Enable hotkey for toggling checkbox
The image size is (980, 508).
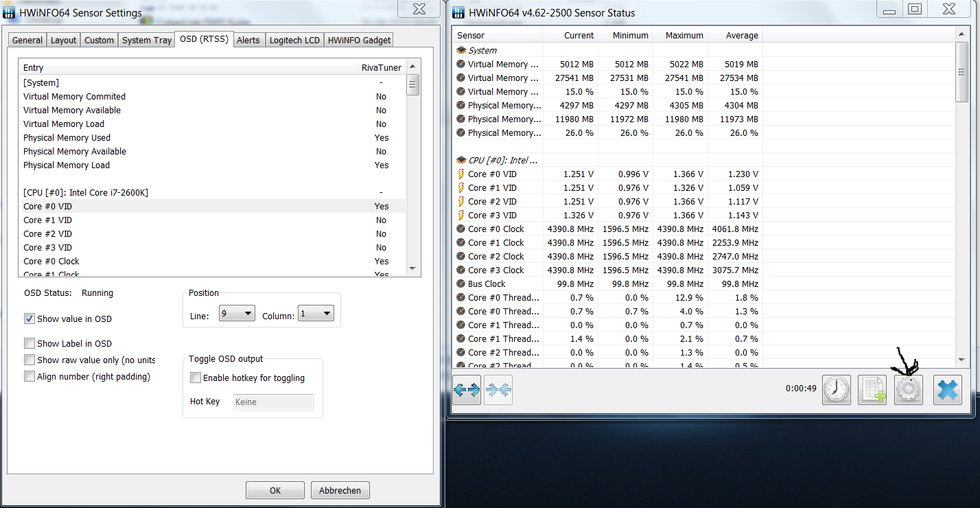click(196, 378)
